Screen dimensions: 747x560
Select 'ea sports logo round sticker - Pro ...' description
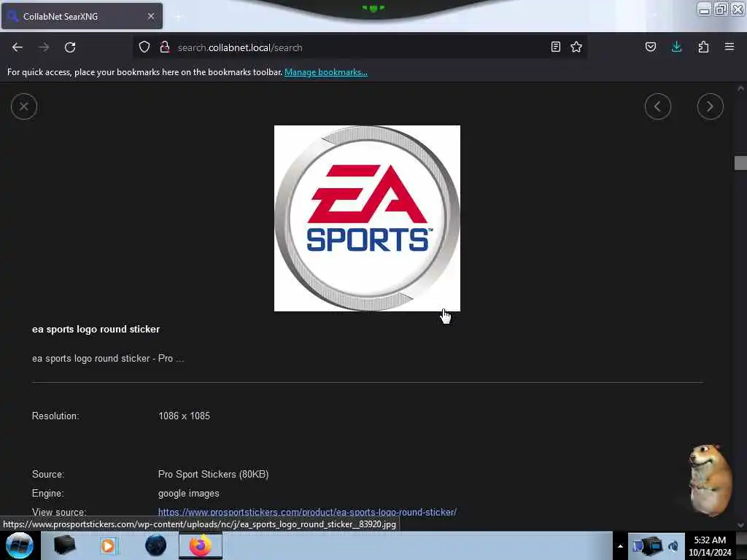tap(108, 359)
